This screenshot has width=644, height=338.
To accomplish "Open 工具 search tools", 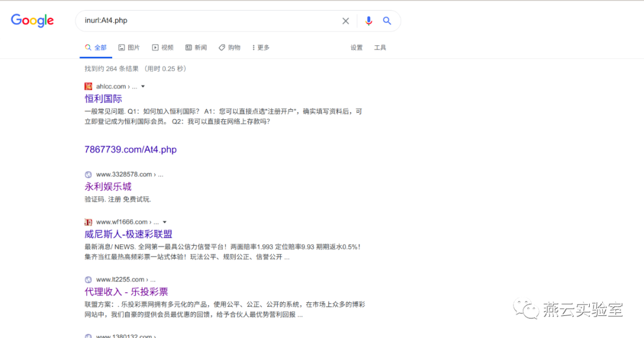I will (380, 48).
